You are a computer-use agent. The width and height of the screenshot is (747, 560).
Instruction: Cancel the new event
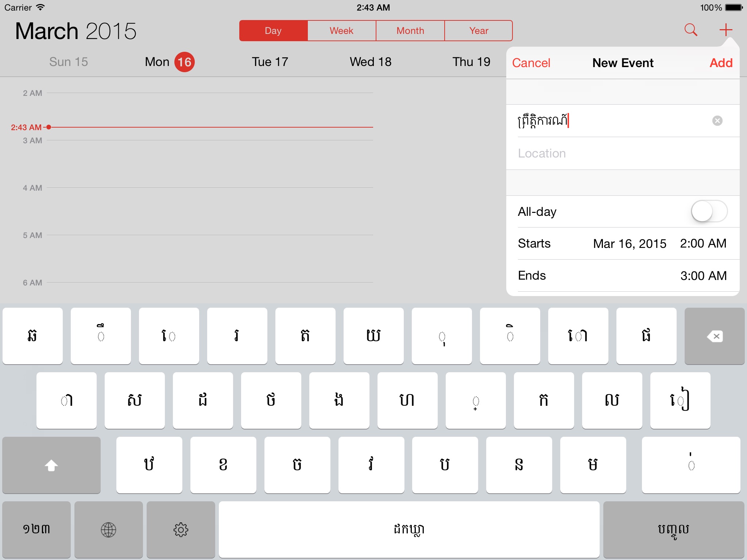click(x=531, y=63)
